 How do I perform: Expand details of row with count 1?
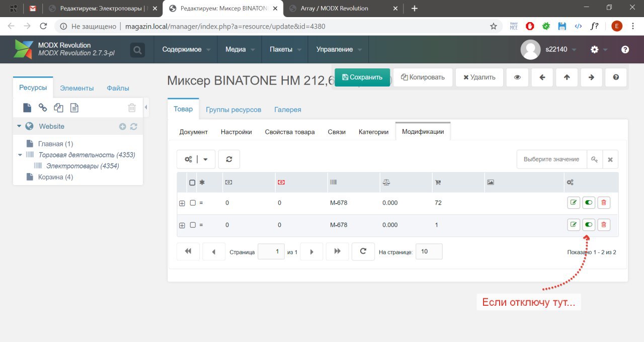tap(182, 225)
